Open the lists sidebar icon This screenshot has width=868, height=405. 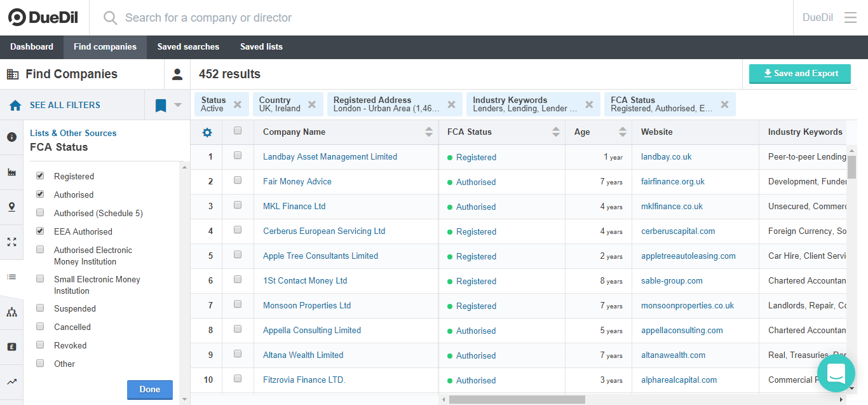11,277
